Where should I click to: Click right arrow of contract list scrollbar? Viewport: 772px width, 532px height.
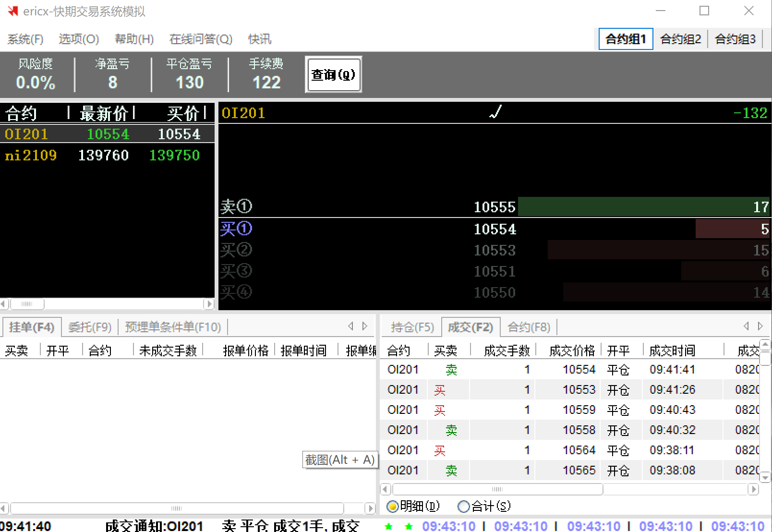pos(208,304)
